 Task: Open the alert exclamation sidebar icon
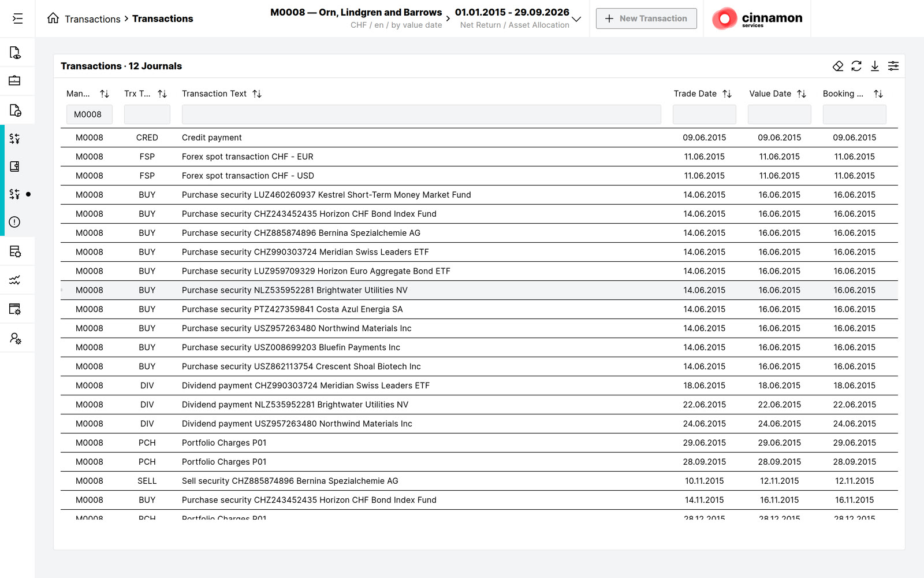pos(15,222)
